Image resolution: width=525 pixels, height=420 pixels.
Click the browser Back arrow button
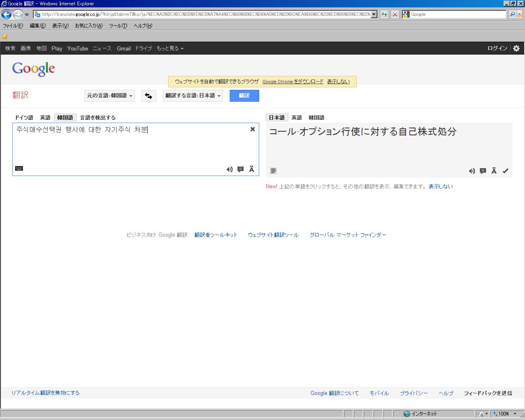pyautogui.click(x=6, y=14)
